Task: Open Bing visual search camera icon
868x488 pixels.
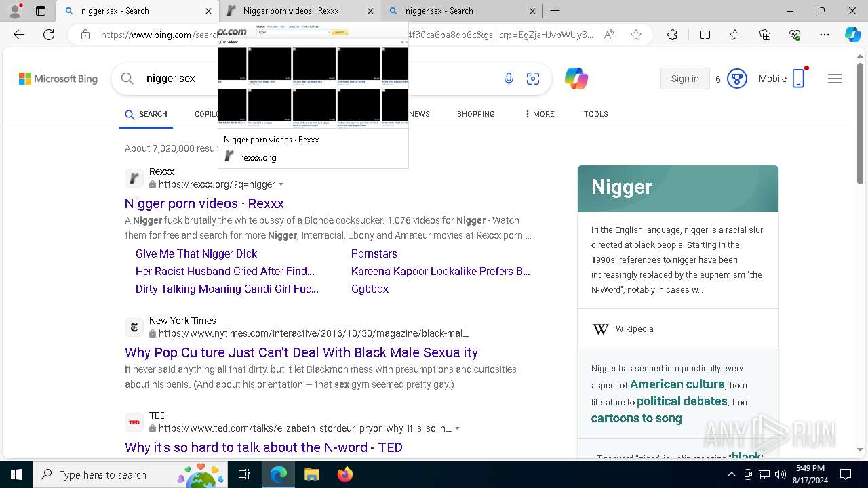Action: (533, 79)
